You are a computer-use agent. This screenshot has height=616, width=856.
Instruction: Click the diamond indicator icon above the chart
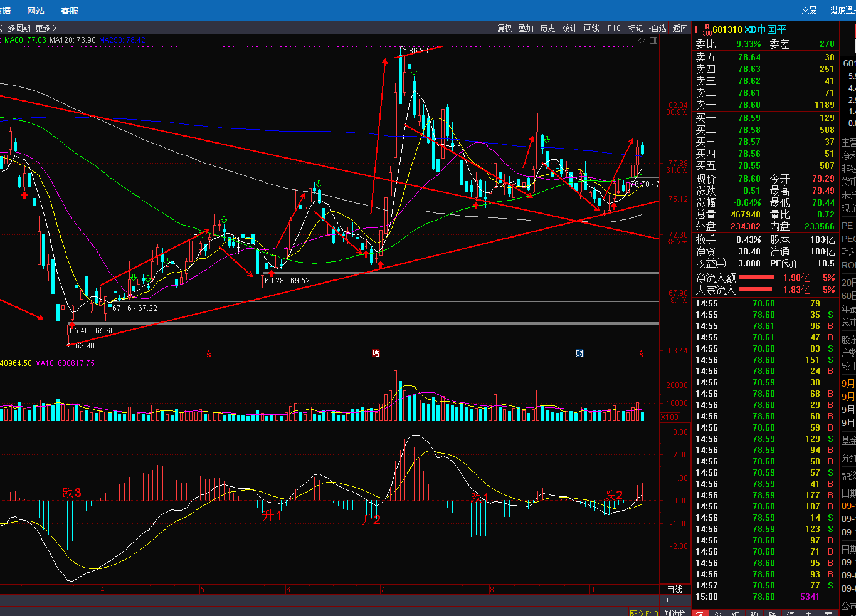pos(642,40)
